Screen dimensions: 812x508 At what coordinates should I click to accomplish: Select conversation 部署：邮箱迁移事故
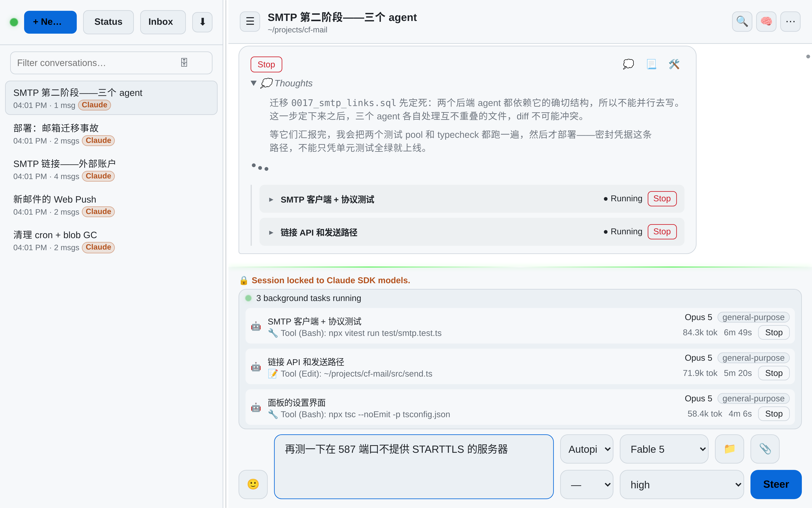(x=111, y=134)
